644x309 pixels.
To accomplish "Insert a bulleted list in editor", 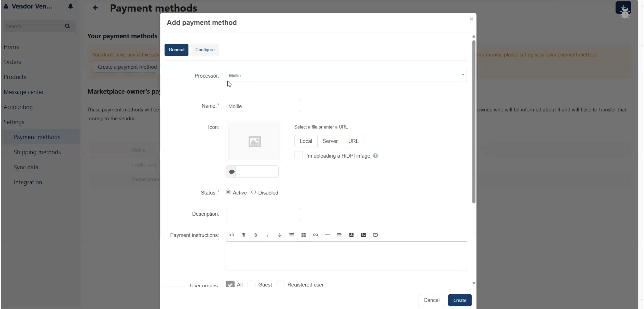I will tap(291, 235).
